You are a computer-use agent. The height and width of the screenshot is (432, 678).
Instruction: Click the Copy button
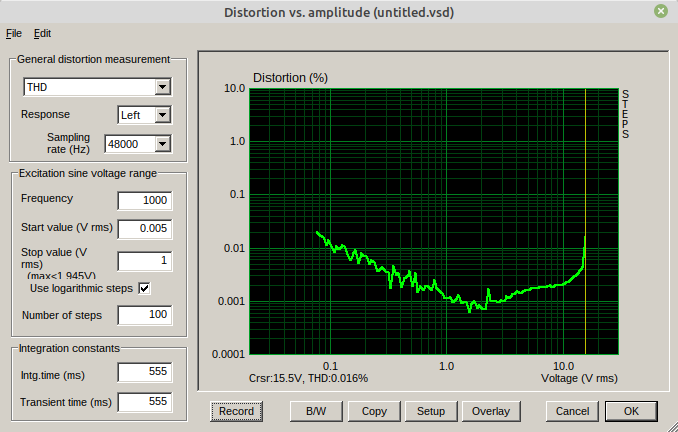tap(374, 411)
